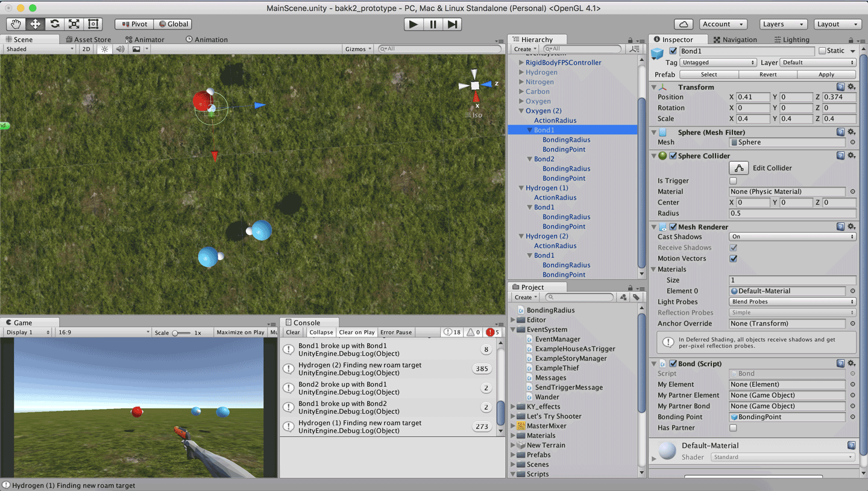Filter console by warning count
The height and width of the screenshot is (491, 868).
coord(474,332)
